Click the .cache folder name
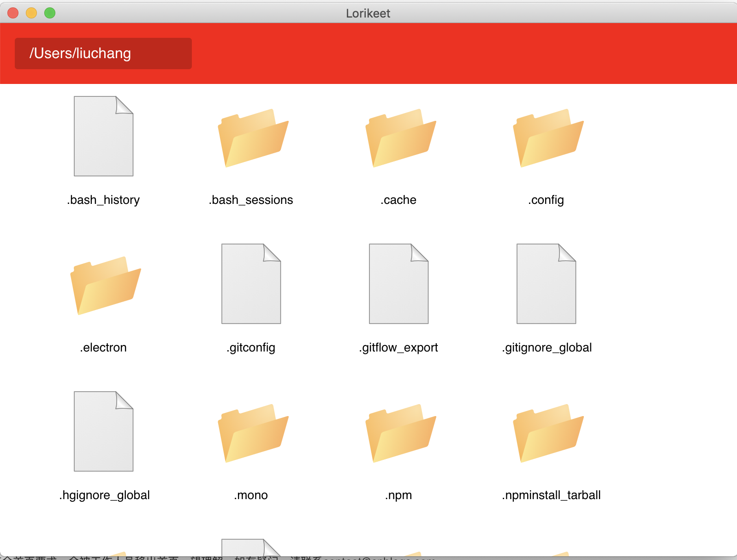737x560 pixels. (398, 200)
